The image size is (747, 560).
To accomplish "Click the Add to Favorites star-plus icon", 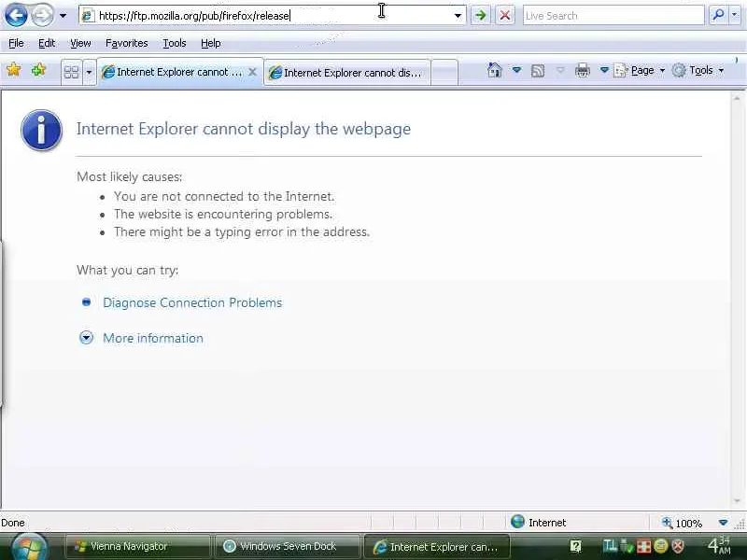I will 38,70.
